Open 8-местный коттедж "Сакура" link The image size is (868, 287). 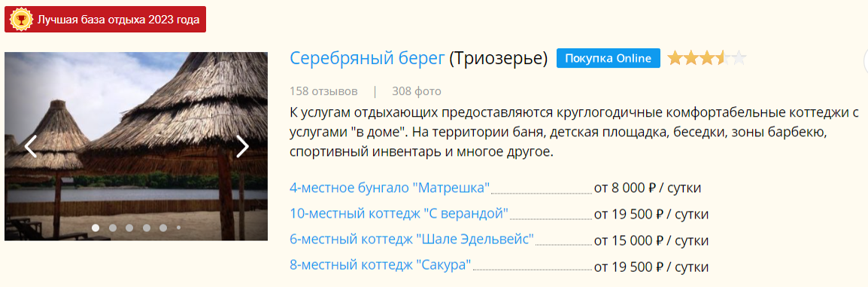click(x=381, y=266)
